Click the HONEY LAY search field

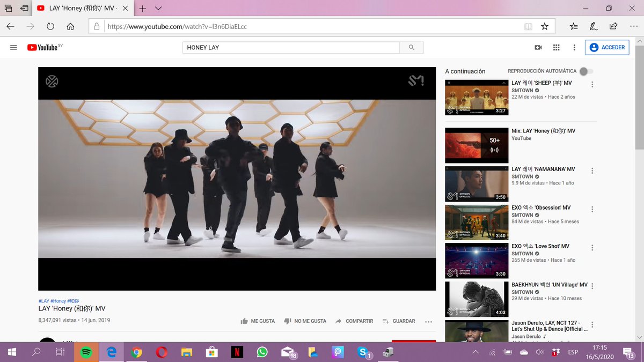point(291,47)
